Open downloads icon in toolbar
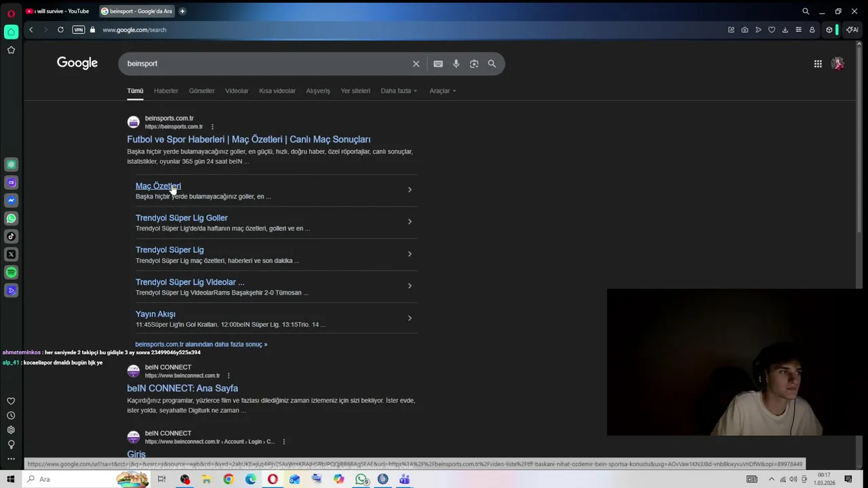This screenshot has width=868, height=488. [785, 30]
